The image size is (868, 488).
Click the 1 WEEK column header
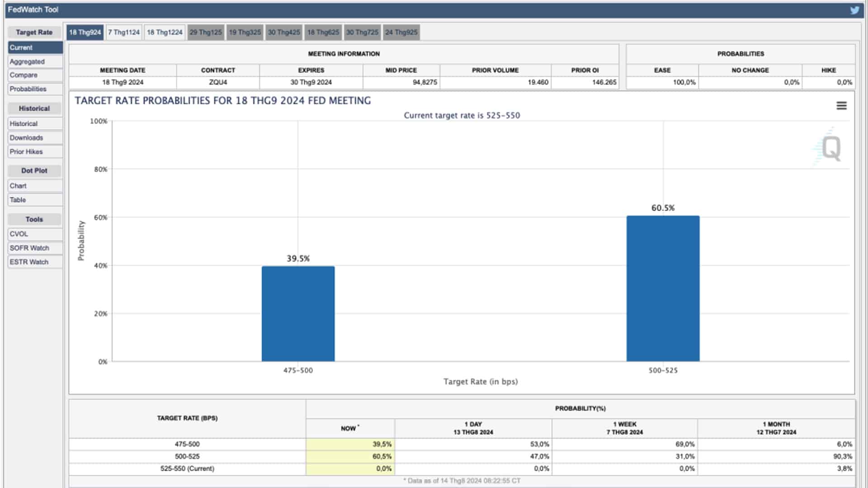[625, 428]
